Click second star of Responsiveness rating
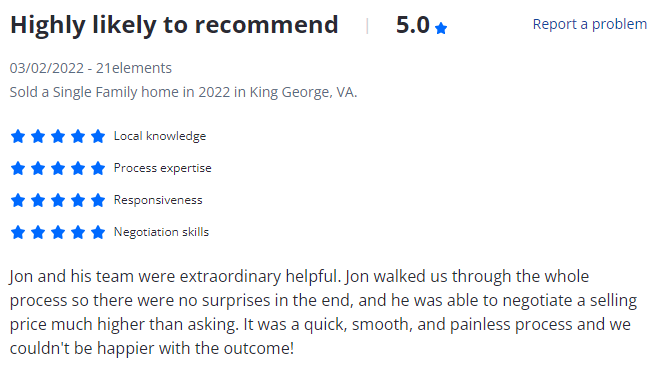648x370 pixels. tap(38, 200)
